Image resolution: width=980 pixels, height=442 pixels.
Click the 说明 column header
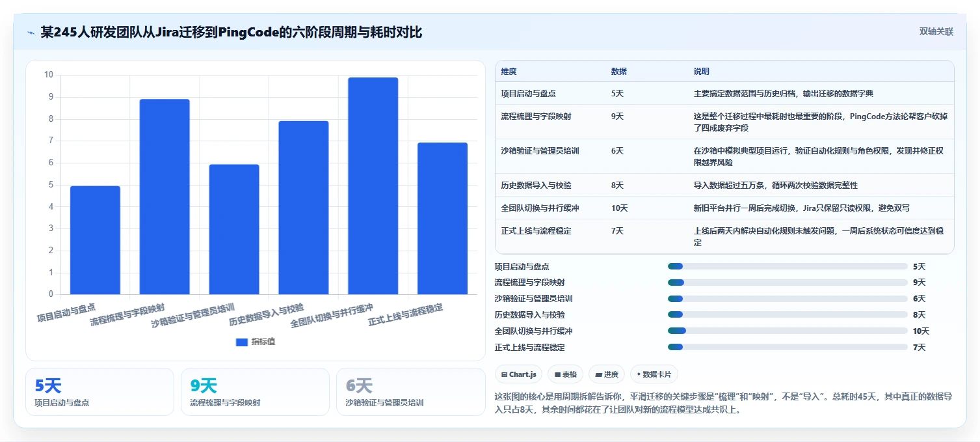pyautogui.click(x=702, y=72)
